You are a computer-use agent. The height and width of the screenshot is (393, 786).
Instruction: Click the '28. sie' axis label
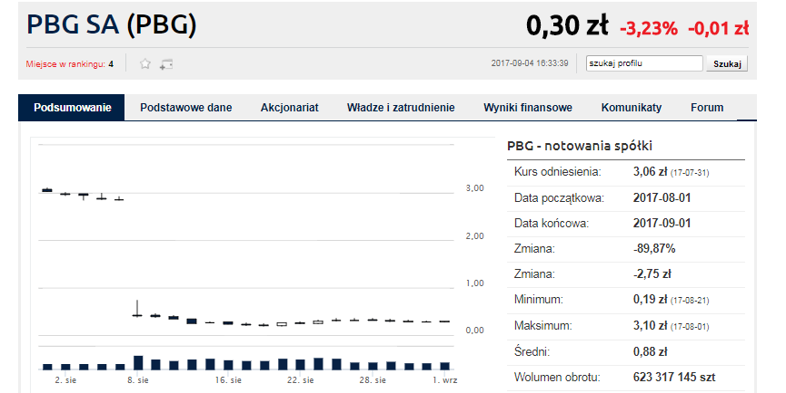coord(372,379)
